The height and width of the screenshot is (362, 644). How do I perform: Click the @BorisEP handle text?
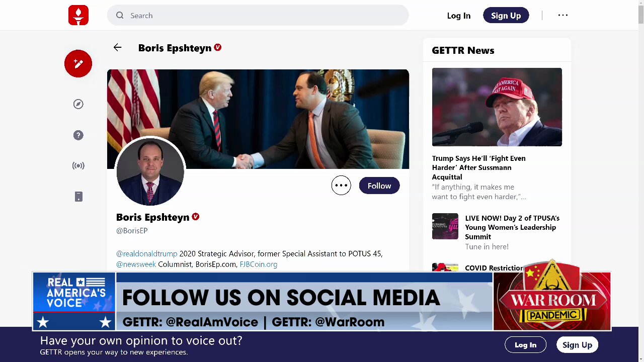click(132, 231)
